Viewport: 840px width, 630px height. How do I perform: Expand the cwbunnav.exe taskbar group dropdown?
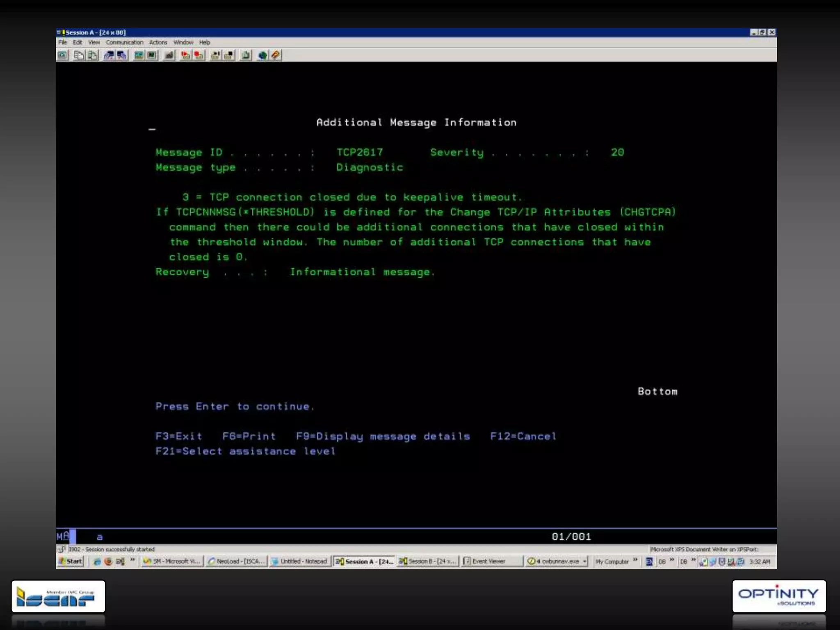tap(584, 562)
